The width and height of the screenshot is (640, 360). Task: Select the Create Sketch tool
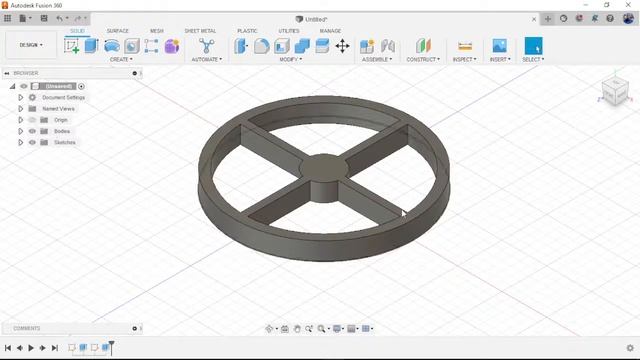72,46
